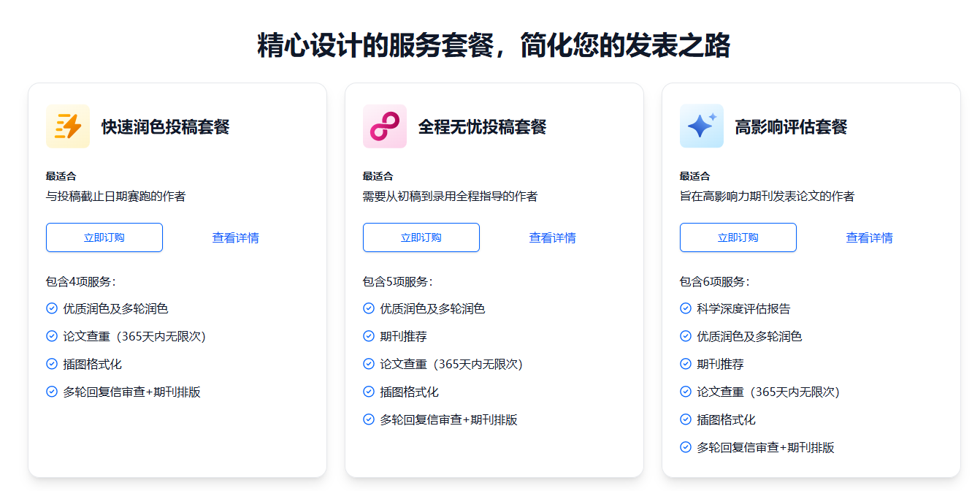
Task: Click 立即订购 in the first package card
Action: [x=104, y=237]
